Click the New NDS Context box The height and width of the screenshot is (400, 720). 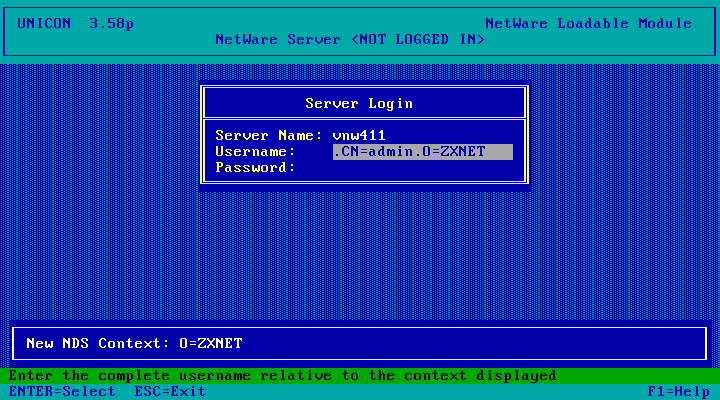(x=359, y=344)
